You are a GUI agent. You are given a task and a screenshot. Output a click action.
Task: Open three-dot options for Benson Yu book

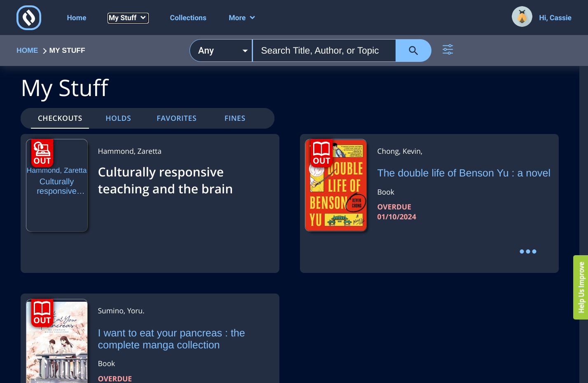click(528, 251)
